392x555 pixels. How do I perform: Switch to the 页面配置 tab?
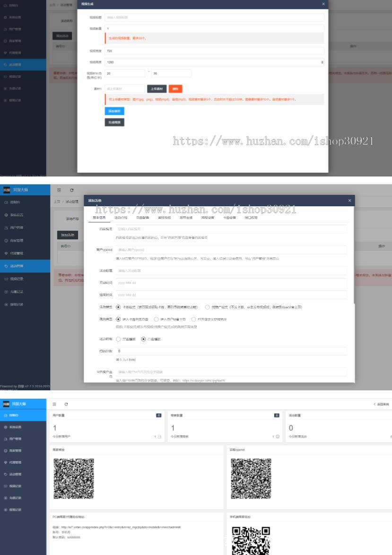(x=143, y=218)
